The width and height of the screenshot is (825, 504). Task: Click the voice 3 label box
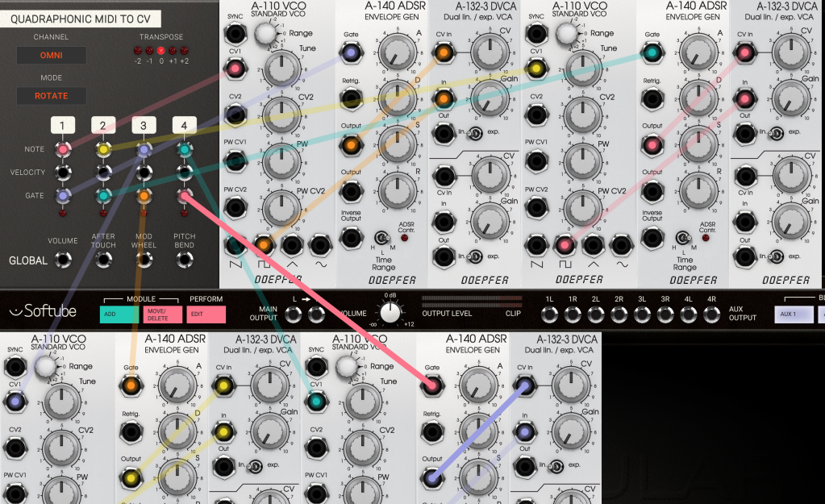(144, 125)
